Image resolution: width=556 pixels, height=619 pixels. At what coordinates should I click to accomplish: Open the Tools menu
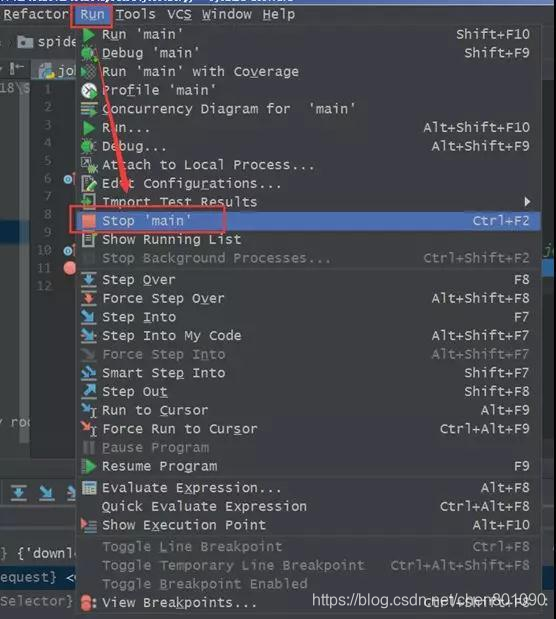pos(135,15)
